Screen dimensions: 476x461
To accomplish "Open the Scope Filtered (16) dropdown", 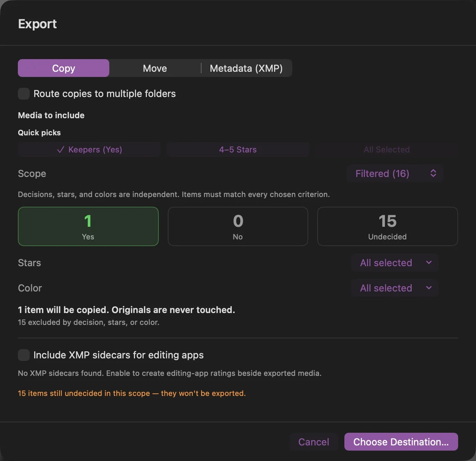I will coord(395,174).
